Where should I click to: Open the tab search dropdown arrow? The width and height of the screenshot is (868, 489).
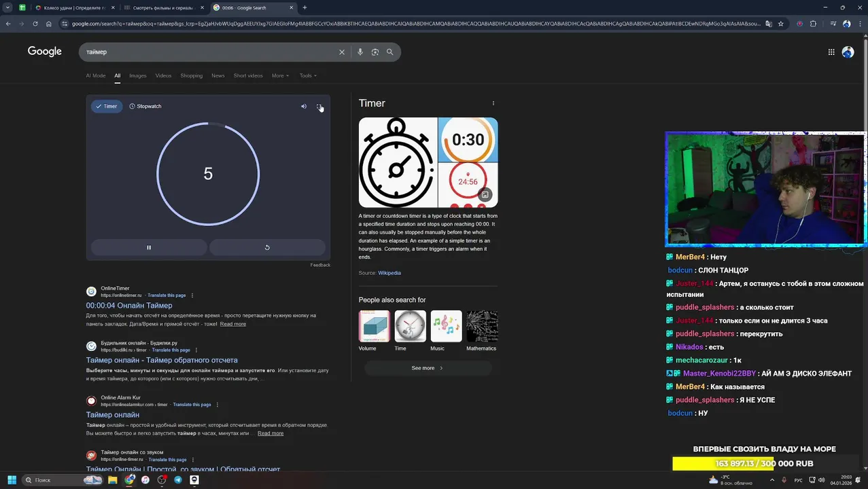[7, 7]
